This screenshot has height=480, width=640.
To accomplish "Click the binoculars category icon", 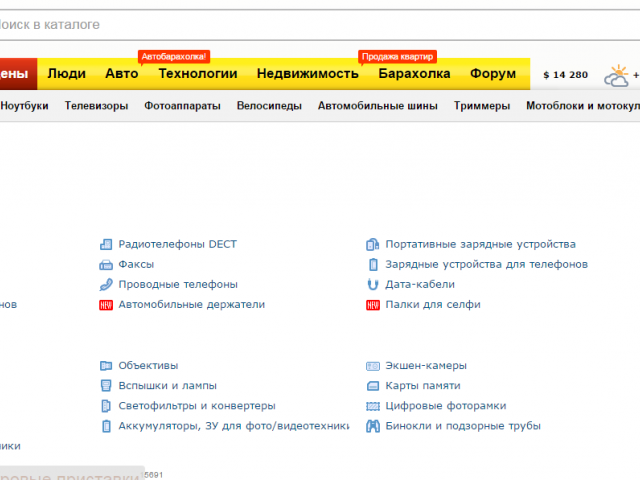I will [x=373, y=426].
